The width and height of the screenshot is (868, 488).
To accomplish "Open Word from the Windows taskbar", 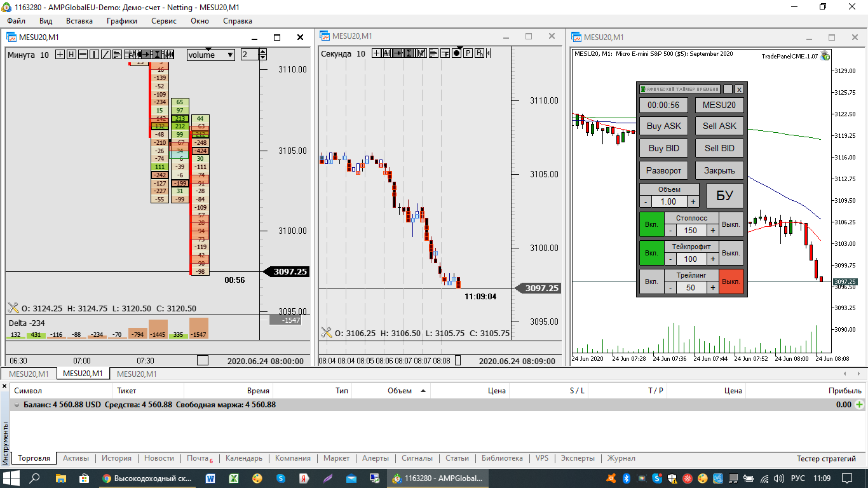I will point(210,478).
